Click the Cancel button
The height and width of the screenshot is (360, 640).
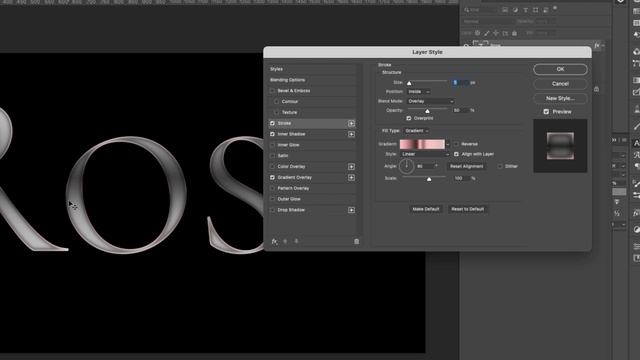point(560,84)
